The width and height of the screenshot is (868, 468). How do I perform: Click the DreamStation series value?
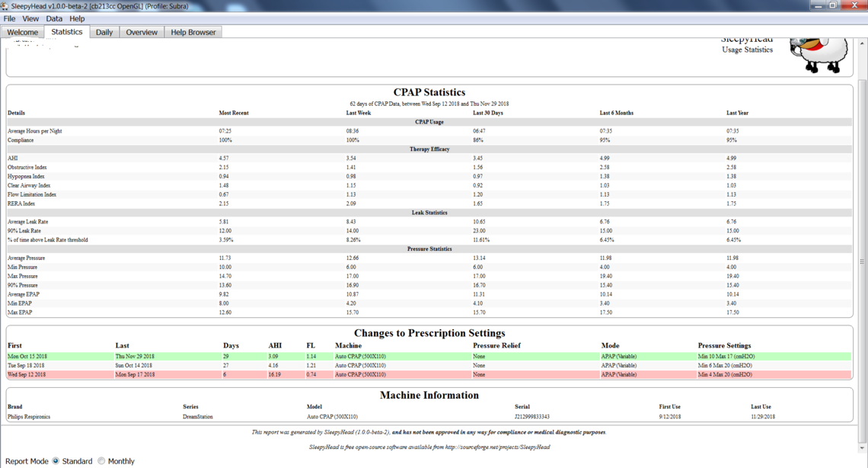pos(198,416)
